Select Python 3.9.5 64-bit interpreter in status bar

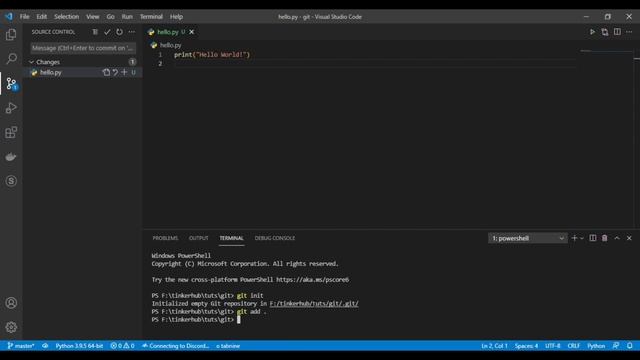coord(79,346)
